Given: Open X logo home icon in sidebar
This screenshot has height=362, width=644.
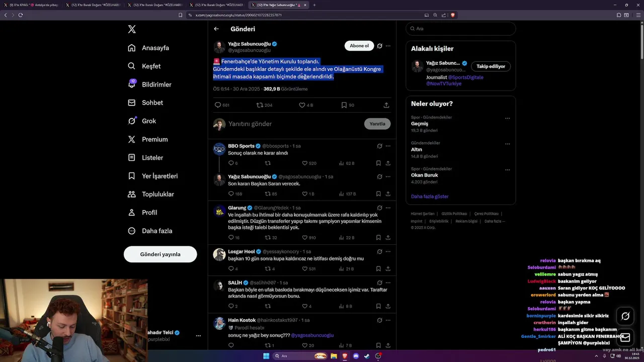Looking at the screenshot, I should pyautogui.click(x=132, y=29).
